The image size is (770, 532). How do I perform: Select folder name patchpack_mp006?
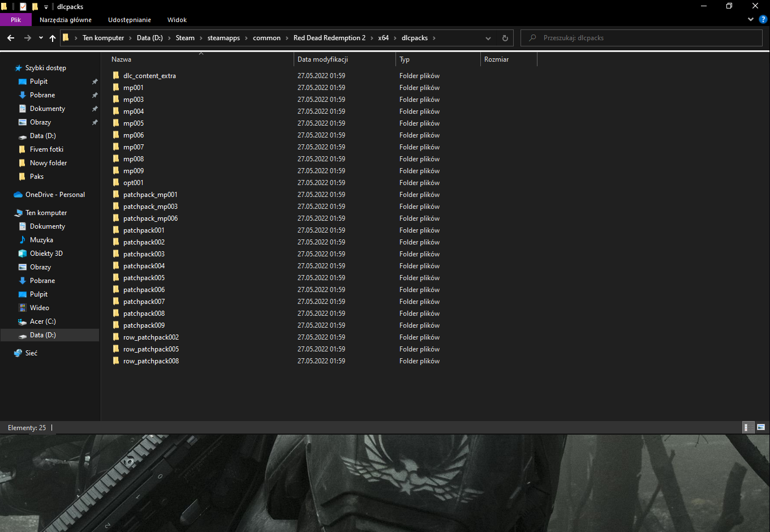tap(150, 218)
